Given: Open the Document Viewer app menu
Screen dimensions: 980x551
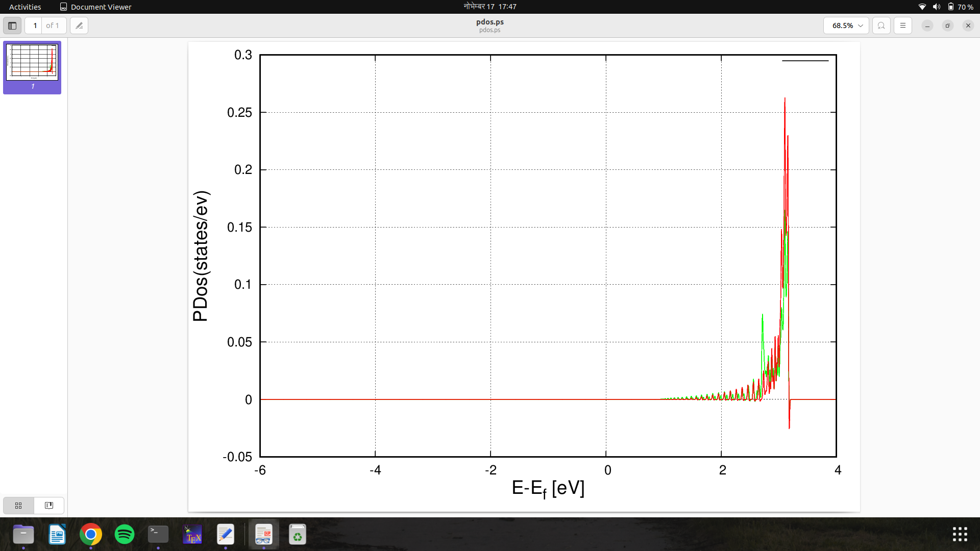Looking at the screenshot, I should click(x=95, y=7).
